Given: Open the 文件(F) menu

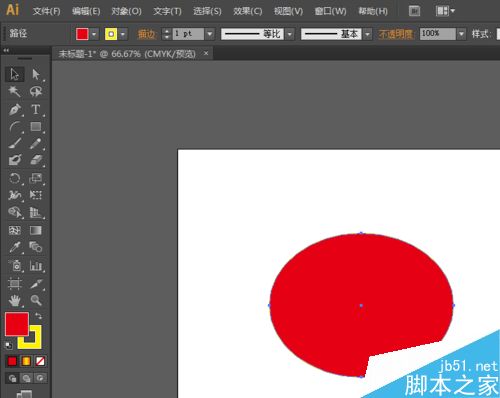Looking at the screenshot, I should click(x=46, y=11).
